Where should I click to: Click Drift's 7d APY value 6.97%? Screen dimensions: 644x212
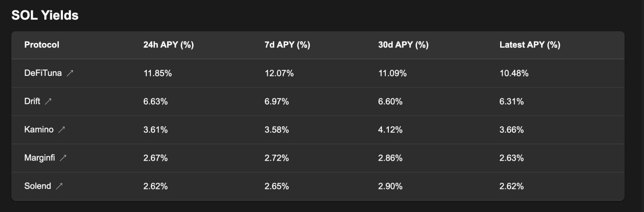(x=277, y=101)
